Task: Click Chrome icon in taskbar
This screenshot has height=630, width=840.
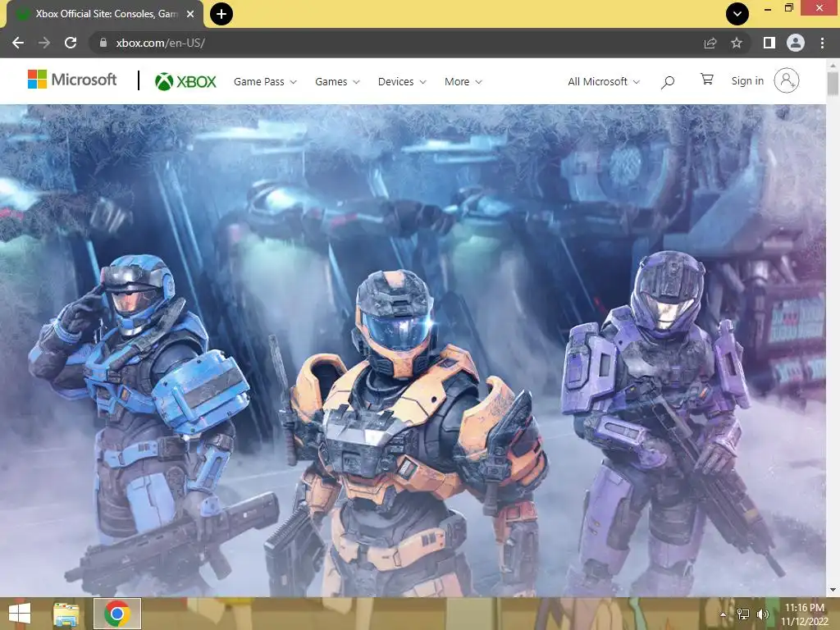Action: tap(117, 614)
